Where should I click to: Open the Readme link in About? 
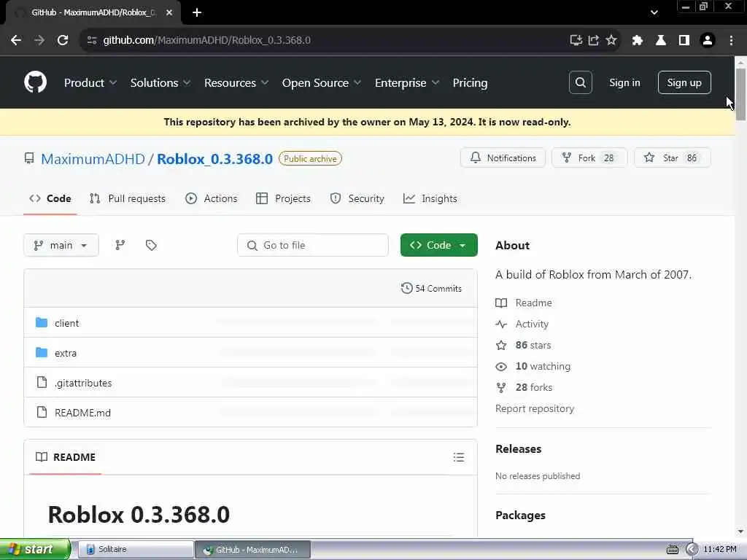click(524, 303)
